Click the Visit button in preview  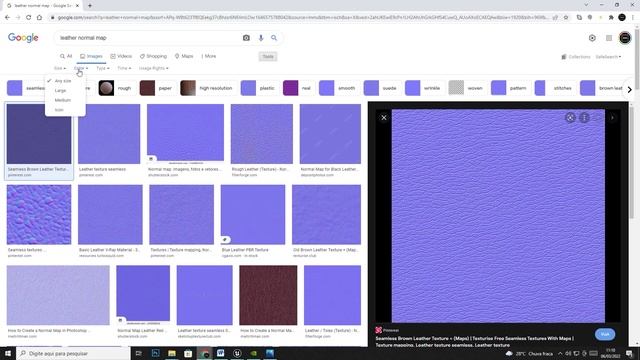tap(605, 334)
